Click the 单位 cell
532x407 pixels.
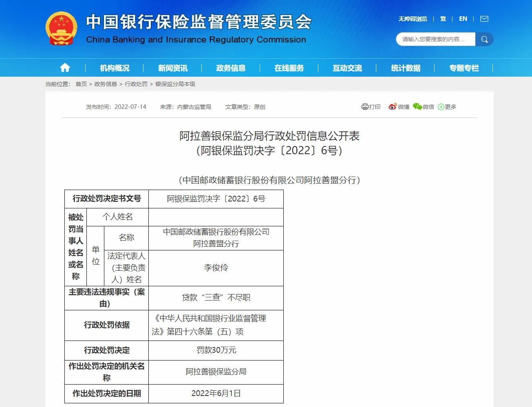click(x=96, y=256)
